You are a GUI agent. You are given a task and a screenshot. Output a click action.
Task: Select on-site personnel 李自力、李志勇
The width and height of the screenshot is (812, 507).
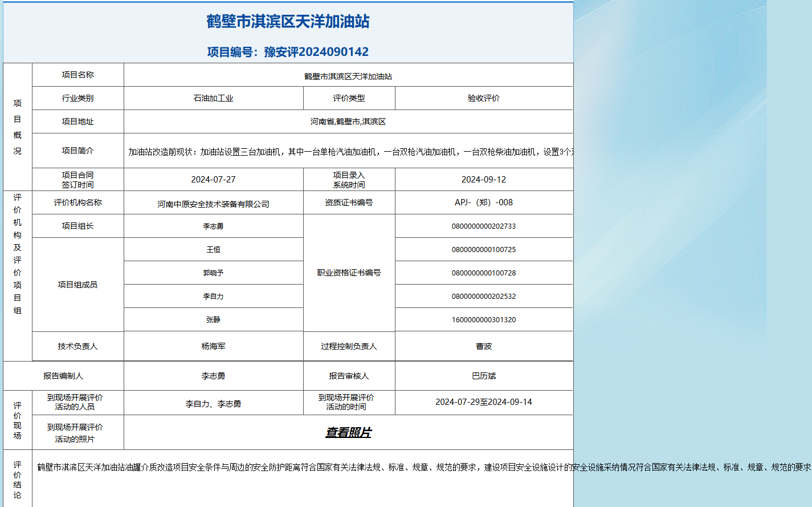click(x=214, y=404)
